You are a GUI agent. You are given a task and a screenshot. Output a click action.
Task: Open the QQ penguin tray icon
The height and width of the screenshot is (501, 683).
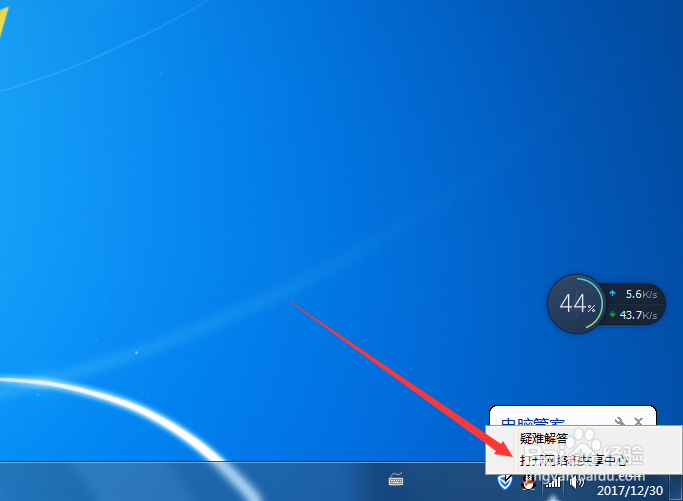528,482
